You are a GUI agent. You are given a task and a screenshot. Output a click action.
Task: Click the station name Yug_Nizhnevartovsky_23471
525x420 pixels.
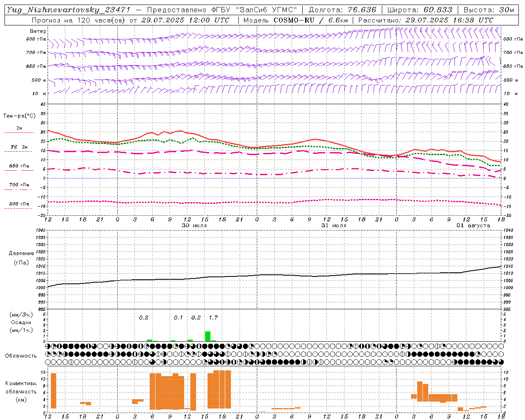pyautogui.click(x=68, y=10)
